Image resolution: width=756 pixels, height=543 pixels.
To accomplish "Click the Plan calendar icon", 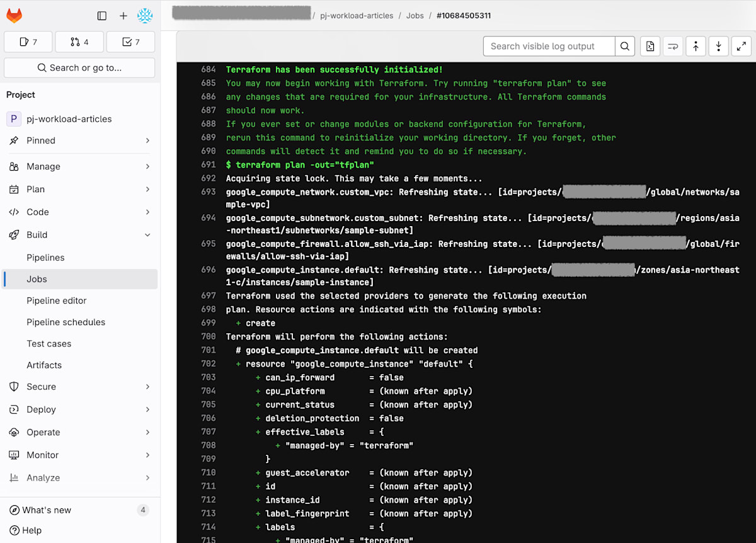I will (x=14, y=189).
